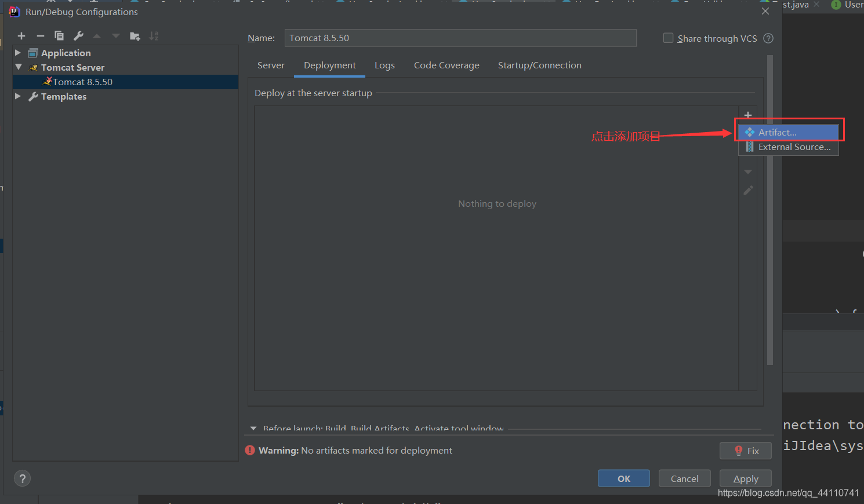
Task: Remove the selected configuration with the minus icon
Action: click(40, 36)
